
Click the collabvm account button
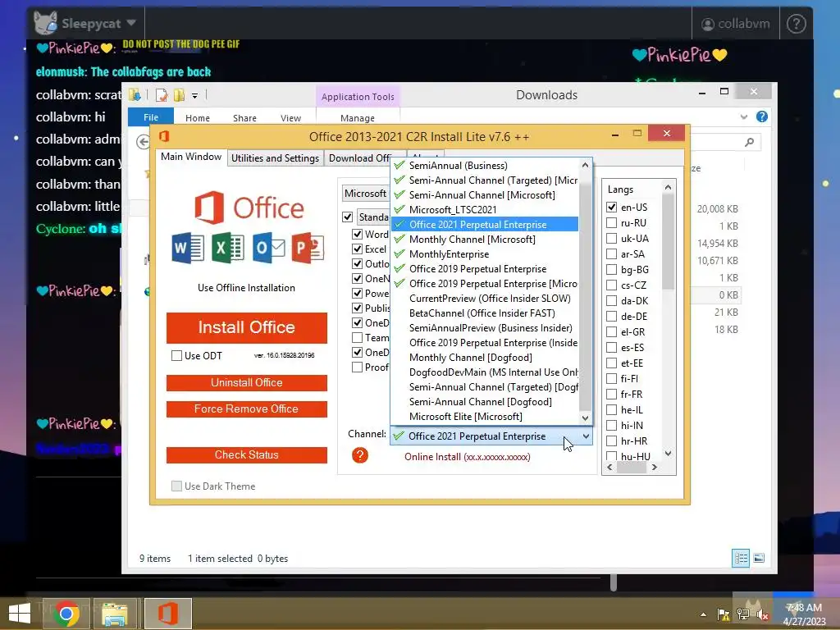735,24
